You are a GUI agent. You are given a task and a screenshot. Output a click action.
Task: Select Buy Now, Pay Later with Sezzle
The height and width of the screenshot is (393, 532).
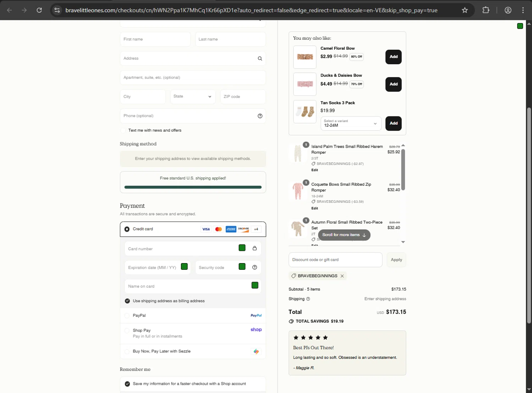pyautogui.click(x=127, y=351)
